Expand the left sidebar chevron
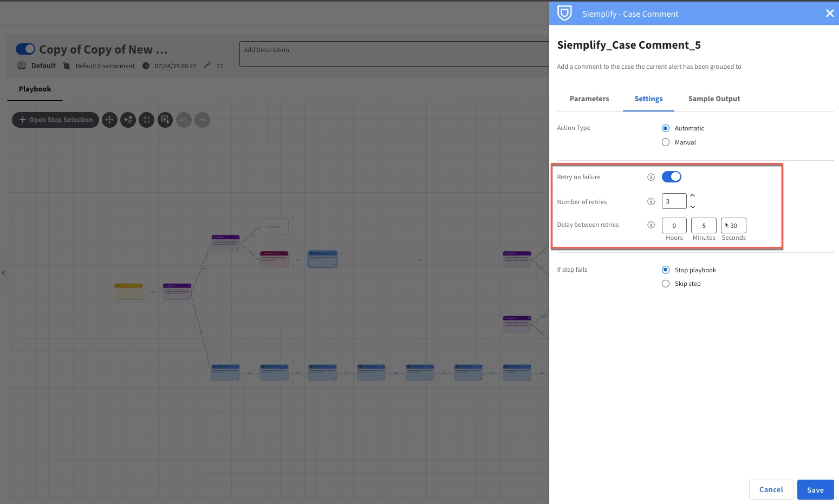Image resolution: width=839 pixels, height=504 pixels. [x=4, y=273]
